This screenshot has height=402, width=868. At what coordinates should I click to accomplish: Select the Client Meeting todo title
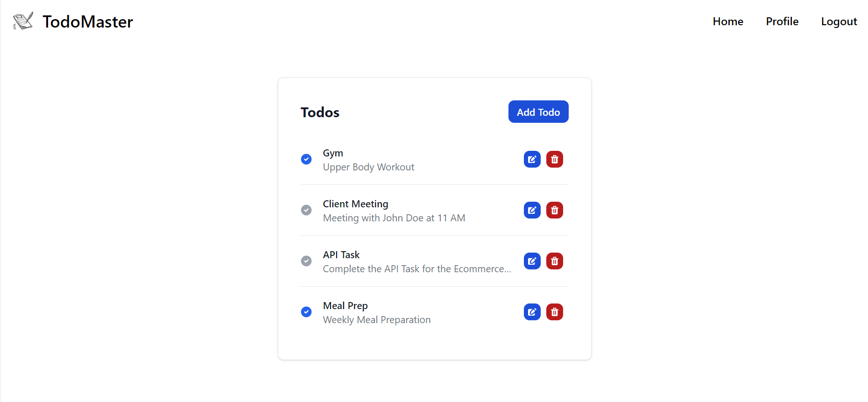click(x=355, y=204)
